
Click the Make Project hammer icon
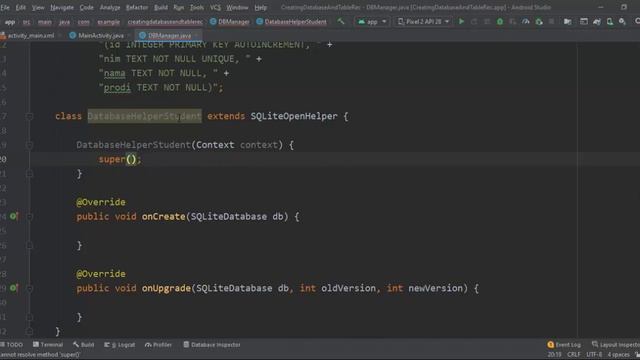[x=340, y=22]
